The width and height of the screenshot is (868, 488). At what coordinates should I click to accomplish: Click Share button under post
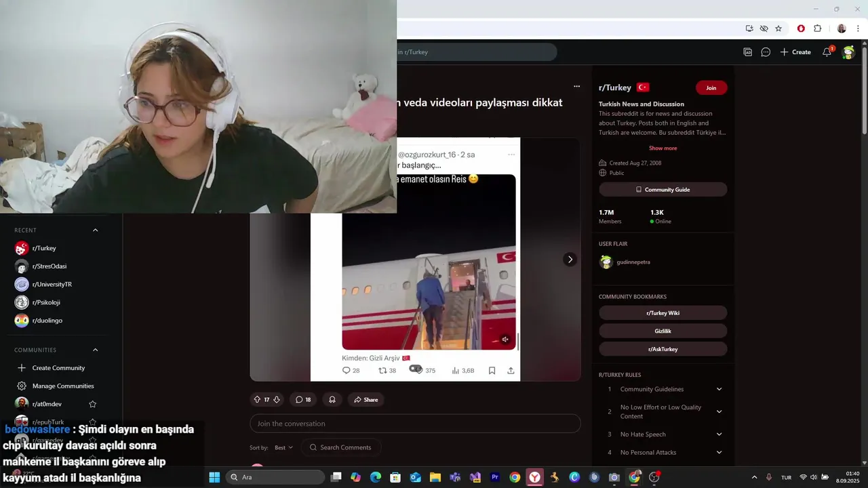[x=366, y=400]
